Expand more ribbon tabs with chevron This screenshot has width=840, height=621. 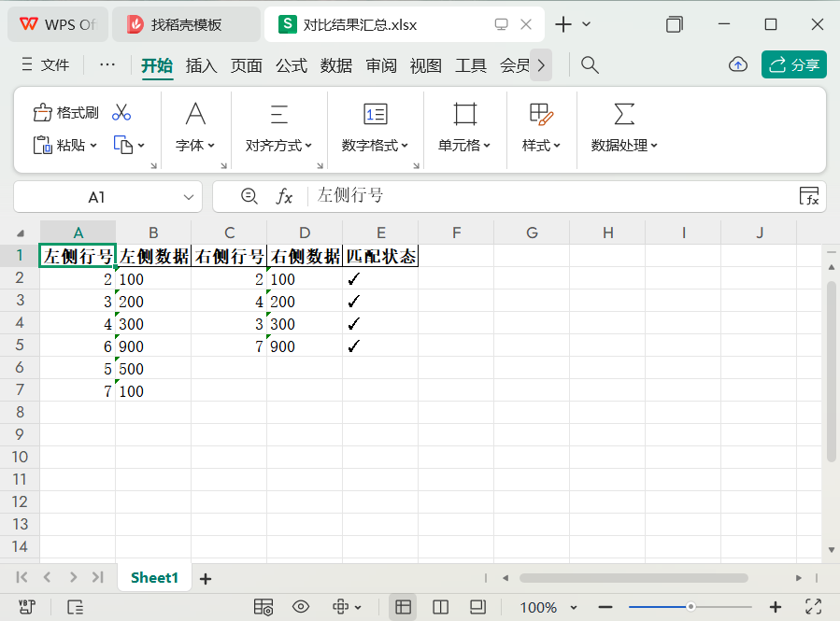pos(541,65)
